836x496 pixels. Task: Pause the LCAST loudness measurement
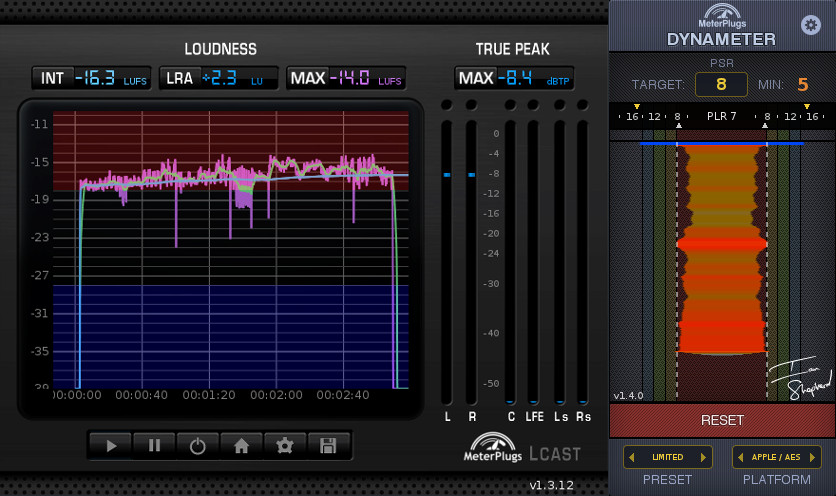pyautogui.click(x=154, y=445)
